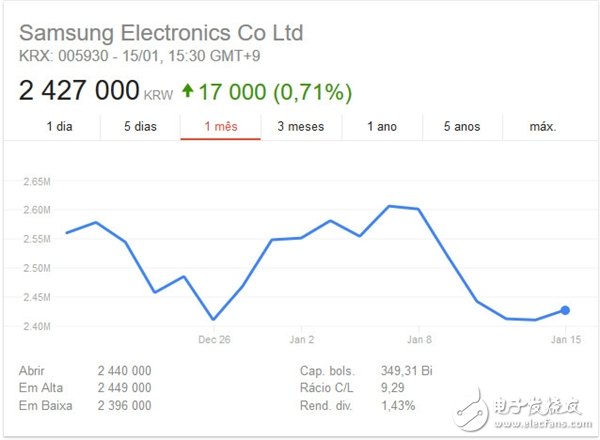This screenshot has height=440, width=600.
Task: Click the Abrir value 2 440 000
Action: [x=124, y=369]
